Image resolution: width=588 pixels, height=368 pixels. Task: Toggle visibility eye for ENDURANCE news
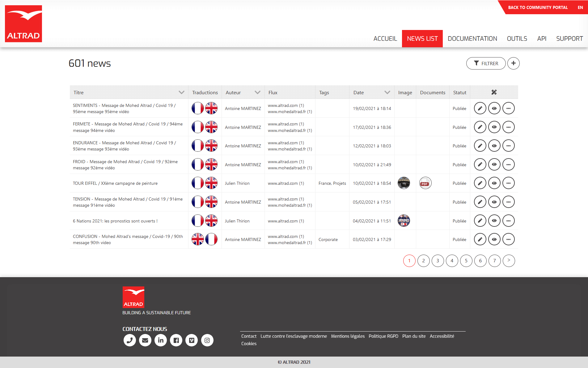pos(494,146)
